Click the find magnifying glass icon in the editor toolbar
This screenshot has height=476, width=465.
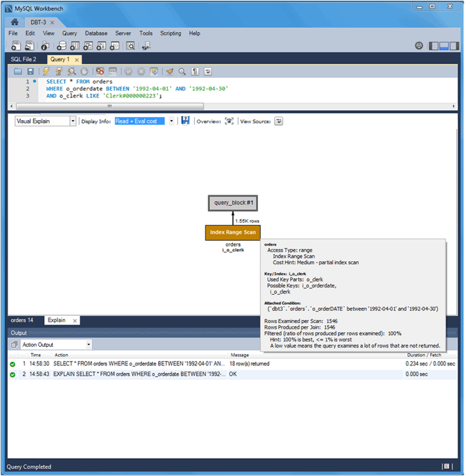(182, 71)
